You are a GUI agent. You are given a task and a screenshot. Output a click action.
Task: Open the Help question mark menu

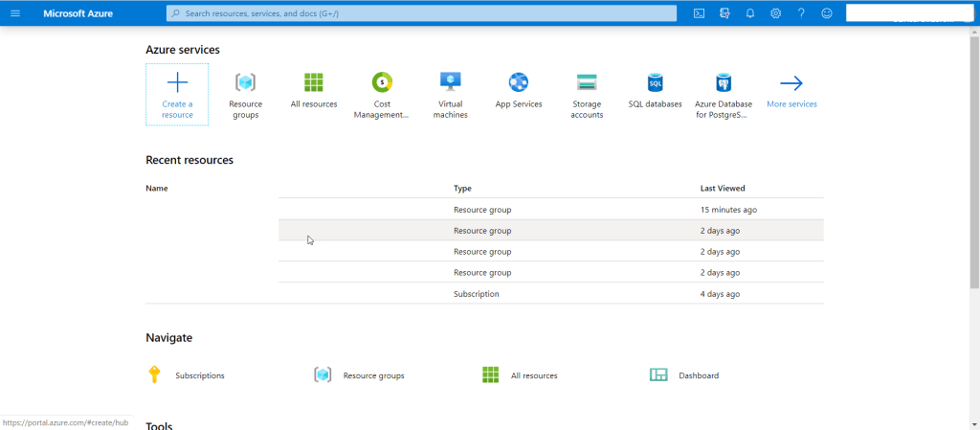(x=801, y=13)
